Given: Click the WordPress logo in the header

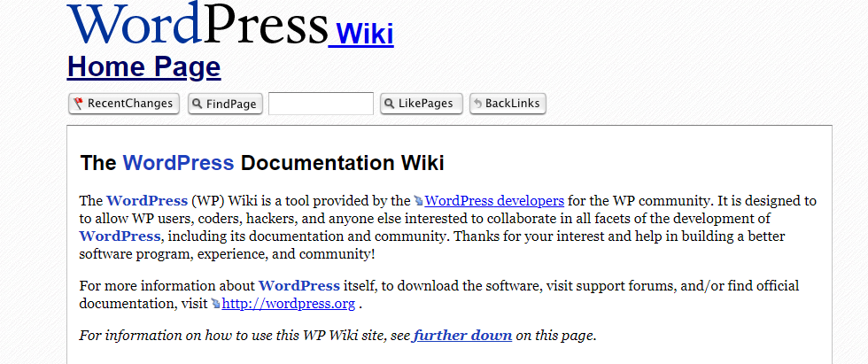Looking at the screenshot, I should [198, 23].
